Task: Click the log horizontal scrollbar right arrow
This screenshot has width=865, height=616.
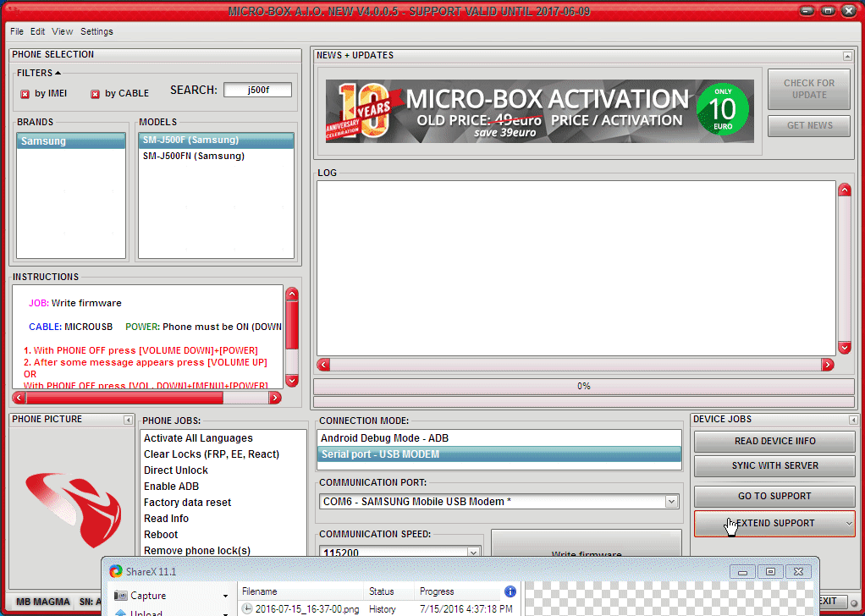Action: [x=827, y=365]
